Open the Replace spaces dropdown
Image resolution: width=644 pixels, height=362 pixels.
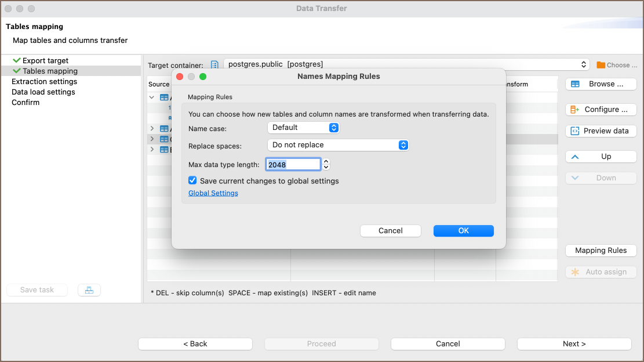coord(338,145)
